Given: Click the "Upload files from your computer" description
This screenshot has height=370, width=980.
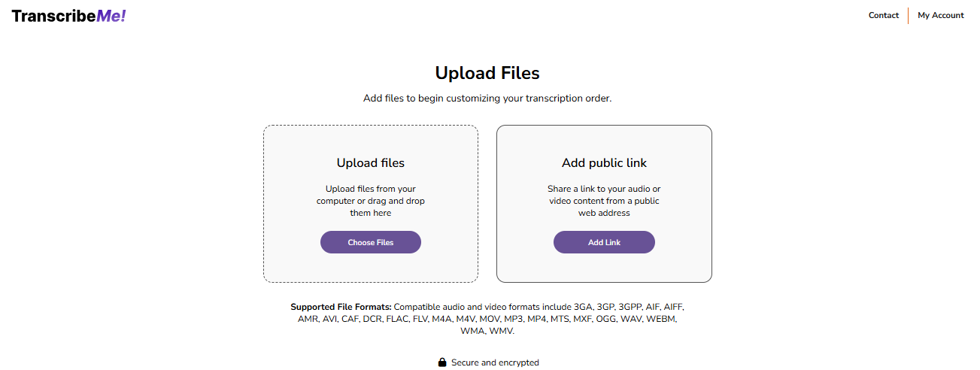Looking at the screenshot, I should 371,201.
